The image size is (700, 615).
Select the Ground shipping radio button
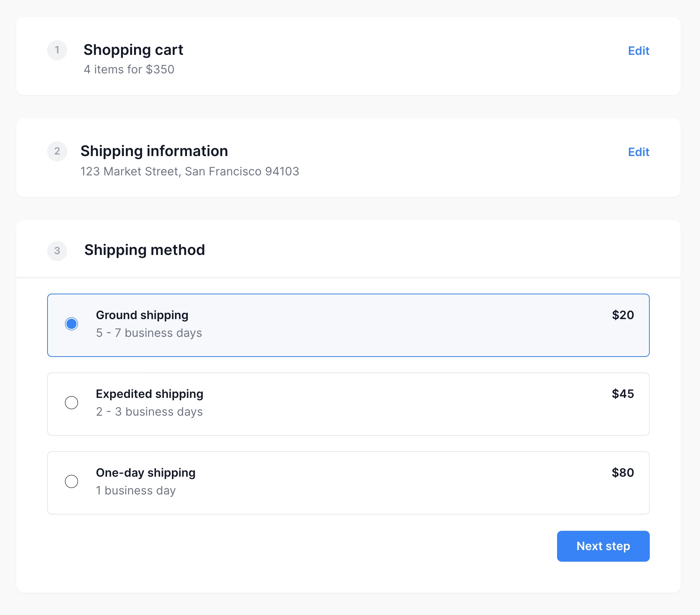click(71, 324)
